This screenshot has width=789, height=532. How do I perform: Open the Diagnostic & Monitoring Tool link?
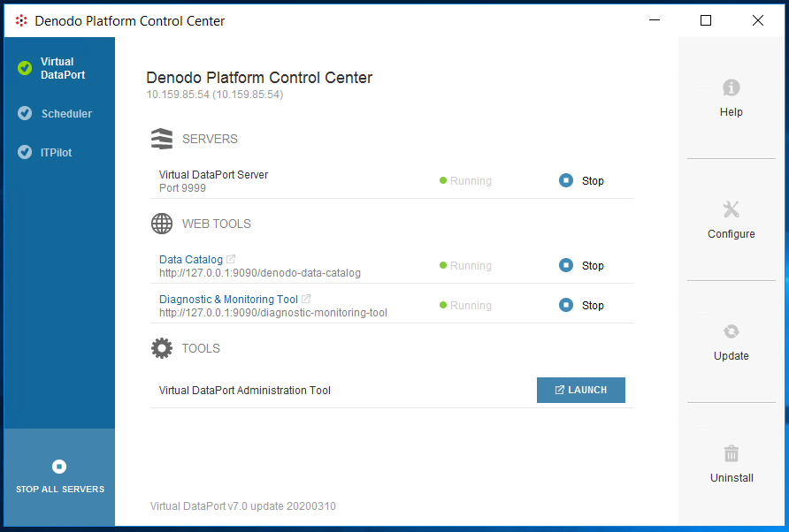228,300
